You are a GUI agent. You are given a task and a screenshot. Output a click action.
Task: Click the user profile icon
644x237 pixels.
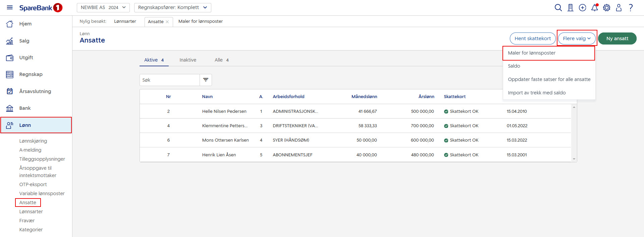tap(619, 8)
